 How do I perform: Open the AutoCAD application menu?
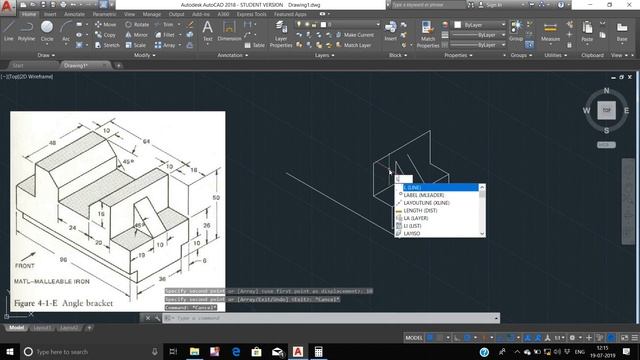7,7
